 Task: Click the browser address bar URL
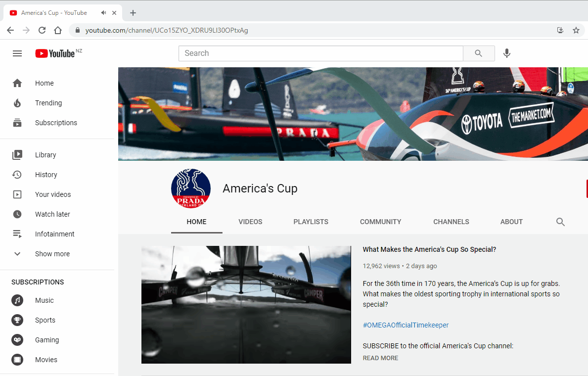click(x=167, y=30)
